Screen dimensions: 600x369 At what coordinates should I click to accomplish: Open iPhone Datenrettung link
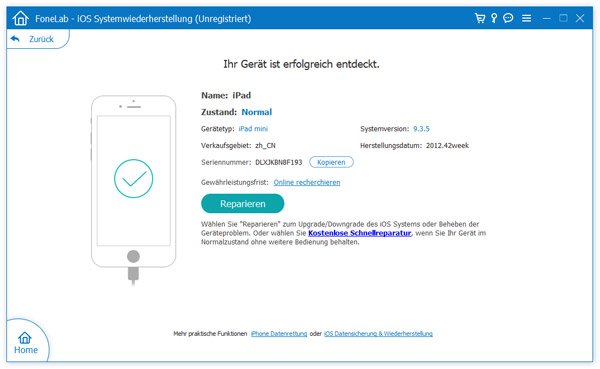pyautogui.click(x=279, y=334)
